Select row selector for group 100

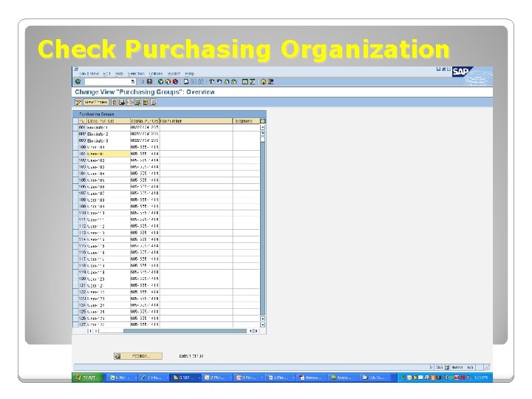click(x=75, y=147)
